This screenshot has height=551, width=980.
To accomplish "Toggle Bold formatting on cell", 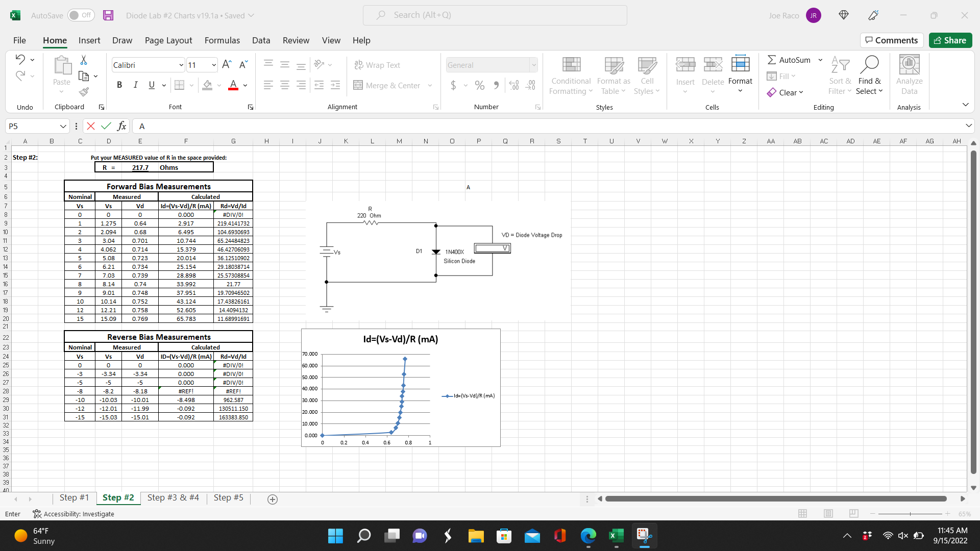I will (x=119, y=85).
